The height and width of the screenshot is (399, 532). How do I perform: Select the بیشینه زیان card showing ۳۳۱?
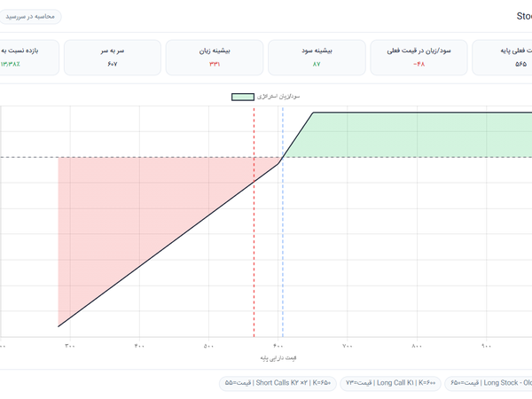215,58
